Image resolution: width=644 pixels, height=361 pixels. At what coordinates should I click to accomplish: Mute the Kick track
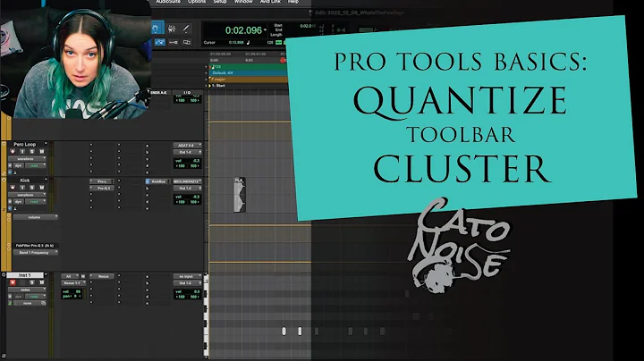tap(41, 188)
